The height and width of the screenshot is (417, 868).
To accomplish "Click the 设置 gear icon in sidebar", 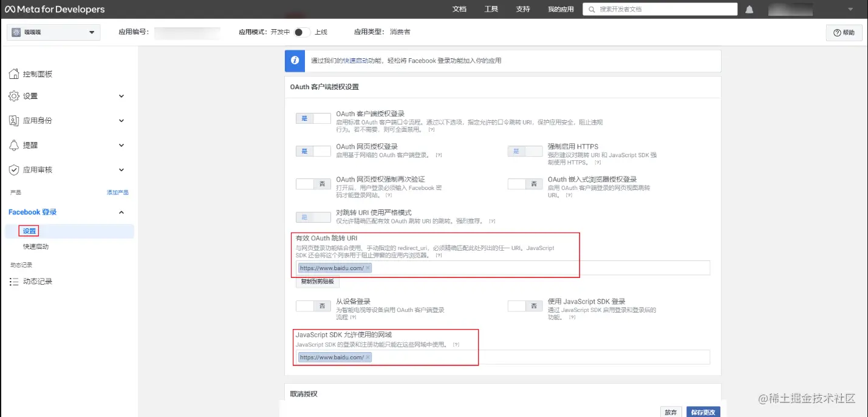I will click(14, 96).
